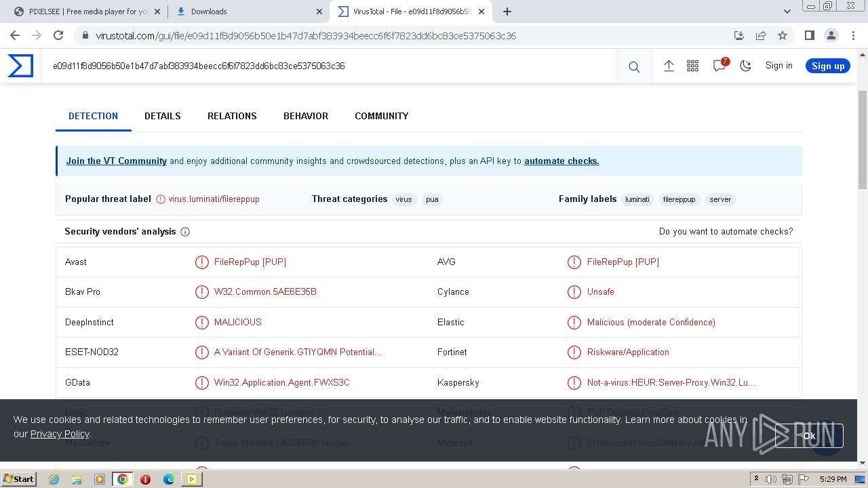Click the hash search input field
Screen dimensions: 868x488
329,66
